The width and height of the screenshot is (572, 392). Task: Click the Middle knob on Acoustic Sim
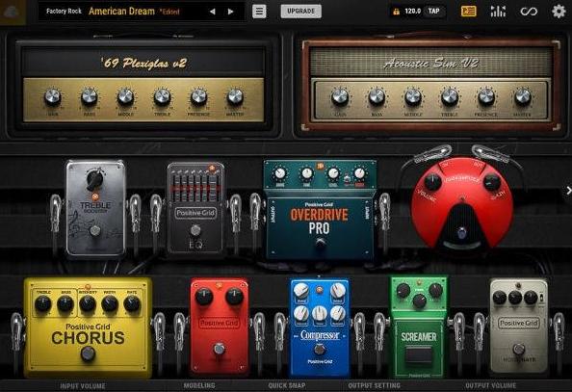click(413, 97)
